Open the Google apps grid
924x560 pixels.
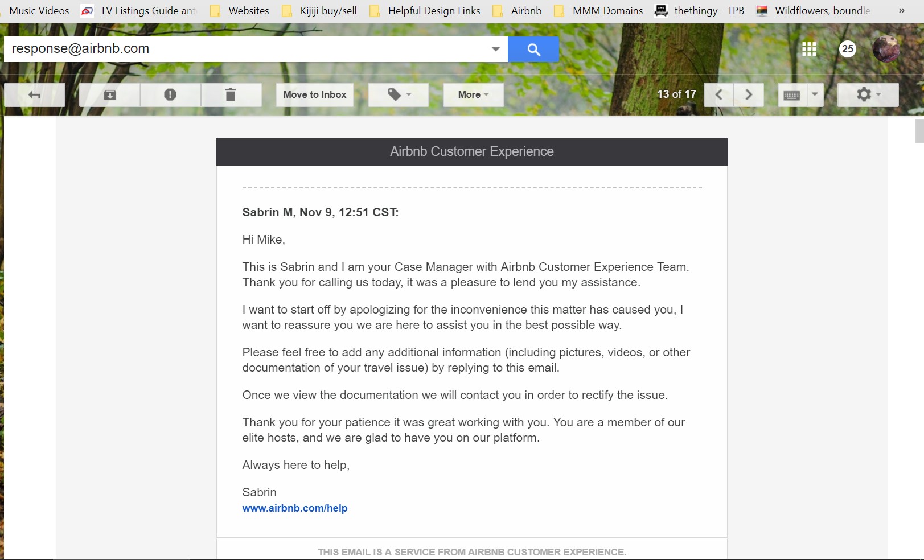(x=809, y=49)
